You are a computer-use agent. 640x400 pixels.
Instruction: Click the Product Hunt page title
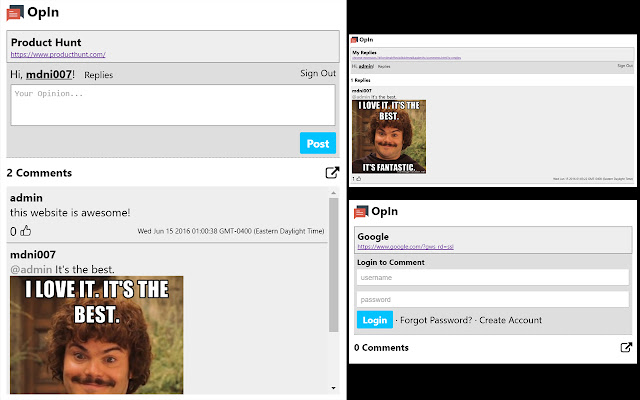coord(46,42)
